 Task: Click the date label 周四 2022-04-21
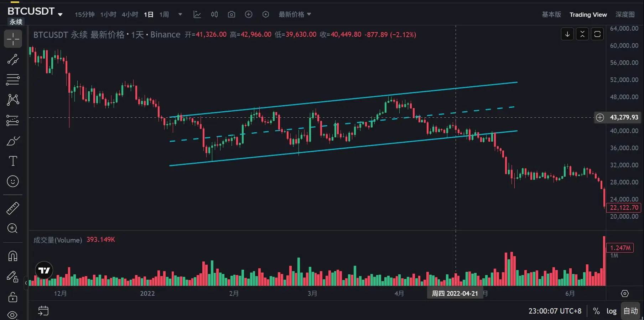(x=455, y=294)
